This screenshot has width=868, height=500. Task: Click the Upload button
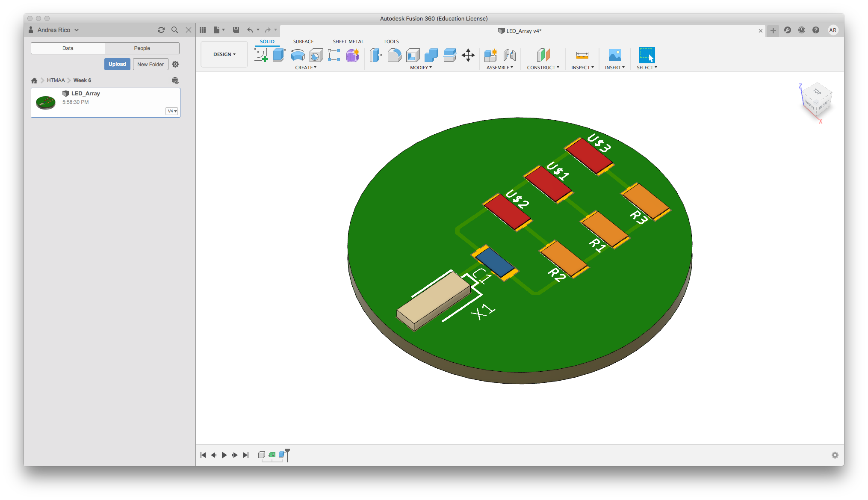point(117,64)
